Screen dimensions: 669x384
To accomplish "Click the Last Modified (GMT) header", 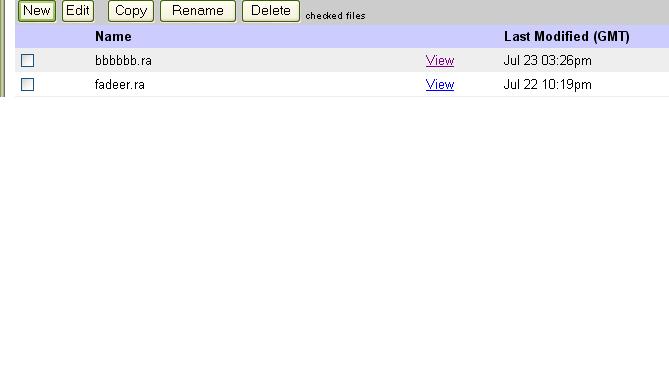I will [567, 37].
